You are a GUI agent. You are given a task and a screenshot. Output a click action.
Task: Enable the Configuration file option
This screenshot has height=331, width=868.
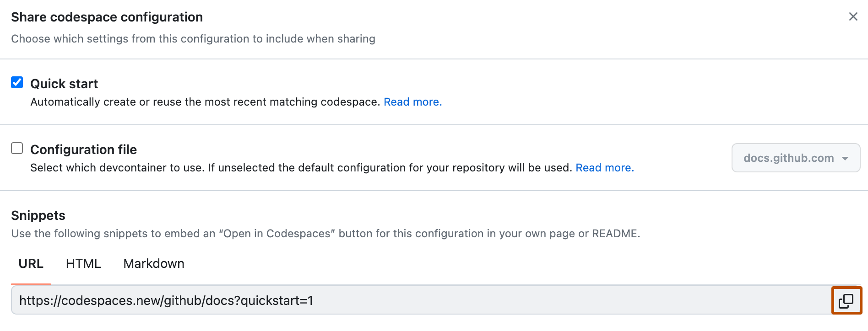pyautogui.click(x=16, y=148)
